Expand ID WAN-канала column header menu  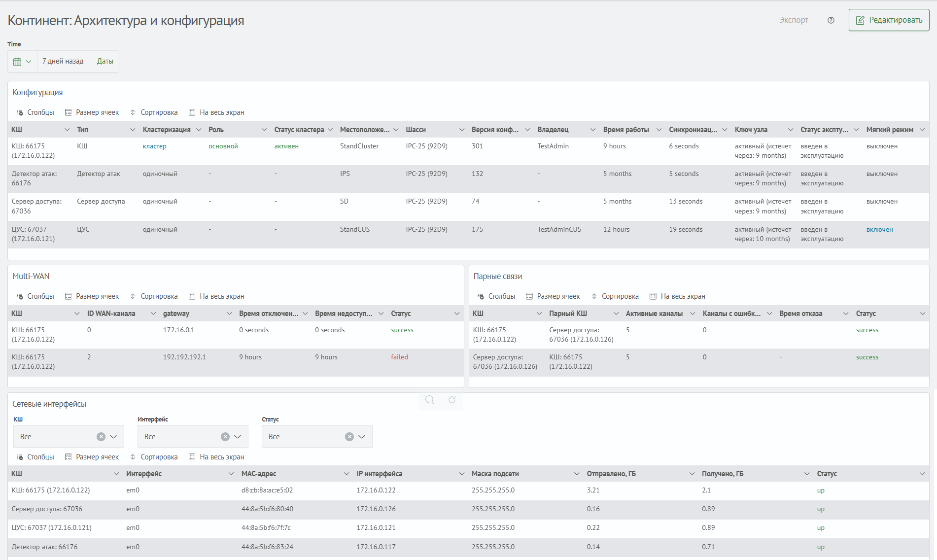[153, 314]
